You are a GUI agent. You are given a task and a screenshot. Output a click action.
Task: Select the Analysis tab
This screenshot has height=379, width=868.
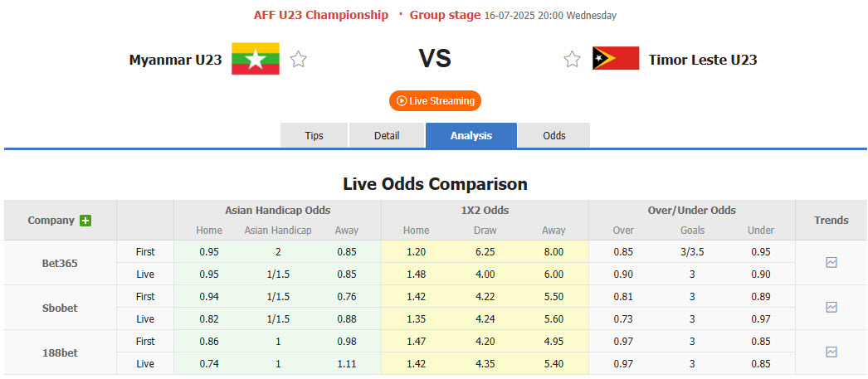coord(471,135)
